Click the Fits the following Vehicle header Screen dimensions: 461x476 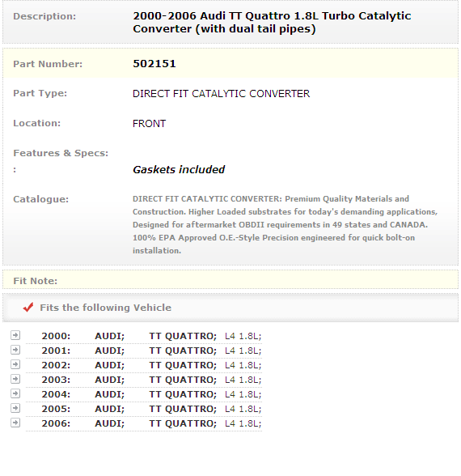click(105, 308)
